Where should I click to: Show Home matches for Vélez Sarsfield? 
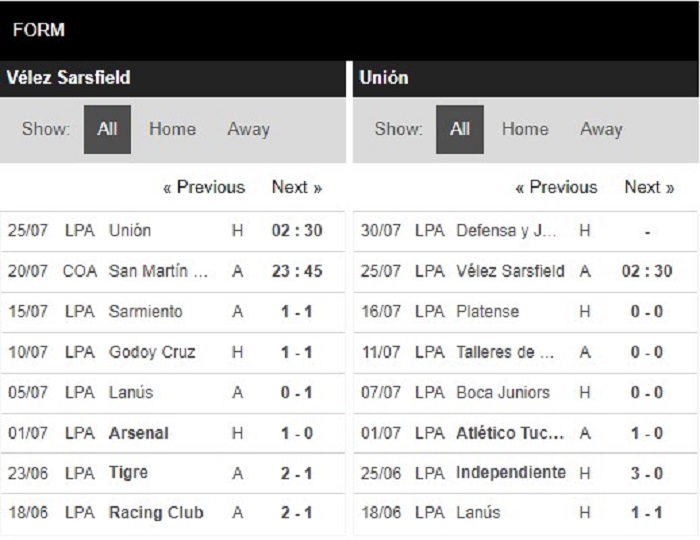click(172, 129)
